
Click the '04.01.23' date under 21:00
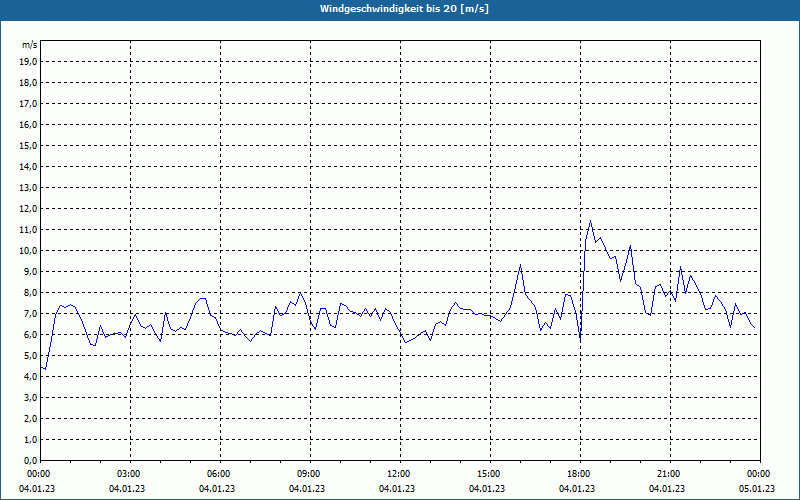[x=667, y=489]
